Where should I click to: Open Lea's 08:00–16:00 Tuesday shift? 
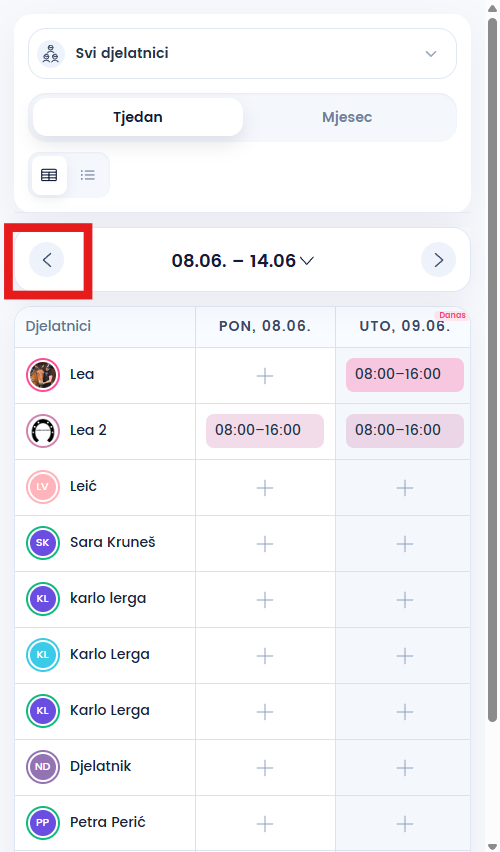405,374
